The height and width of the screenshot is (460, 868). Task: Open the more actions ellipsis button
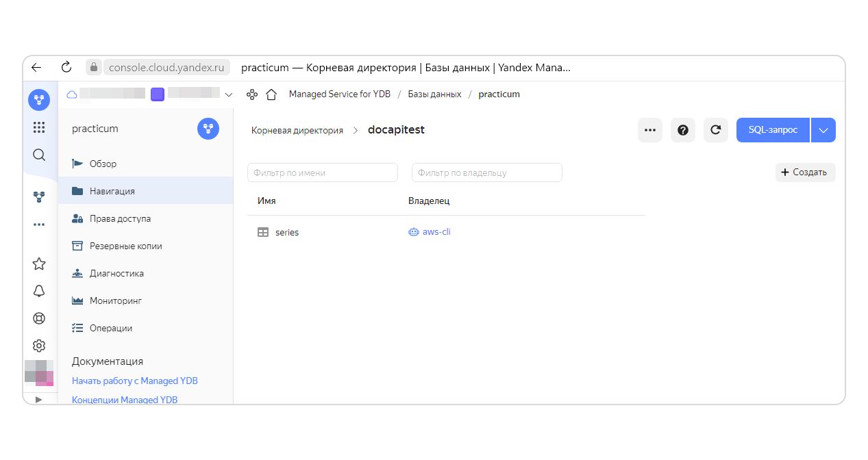[x=650, y=130]
